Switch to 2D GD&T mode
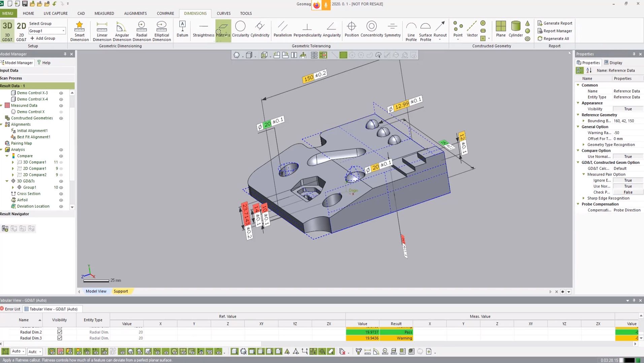Screen dimensions: 644x363 tap(21, 31)
